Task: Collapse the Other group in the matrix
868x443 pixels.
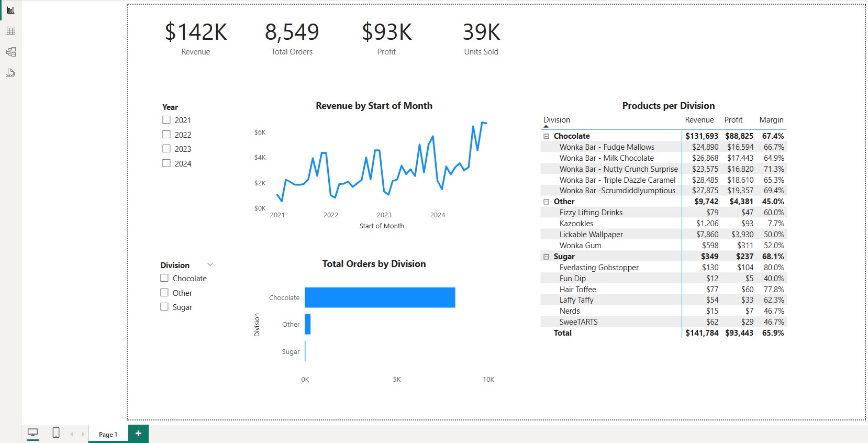Action: click(x=547, y=202)
